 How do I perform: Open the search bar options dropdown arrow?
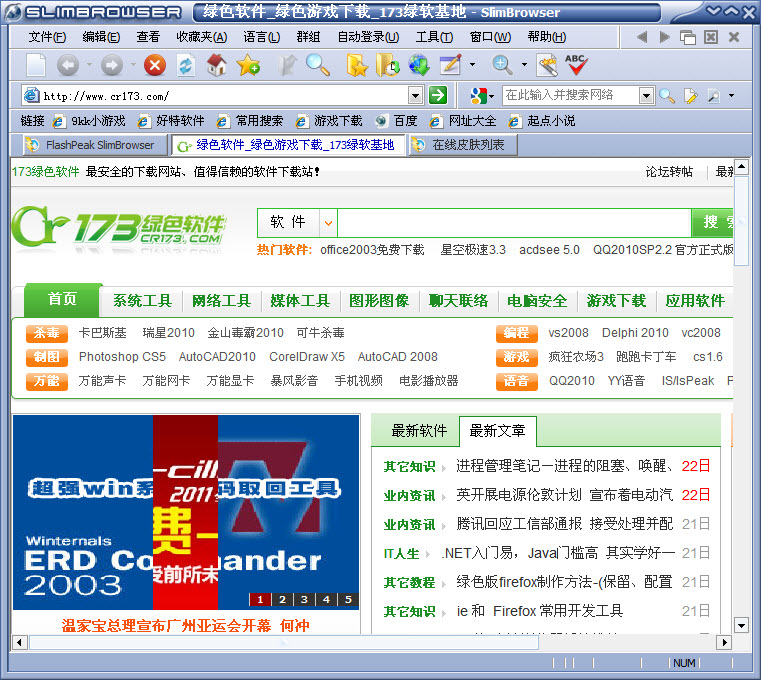pos(731,96)
